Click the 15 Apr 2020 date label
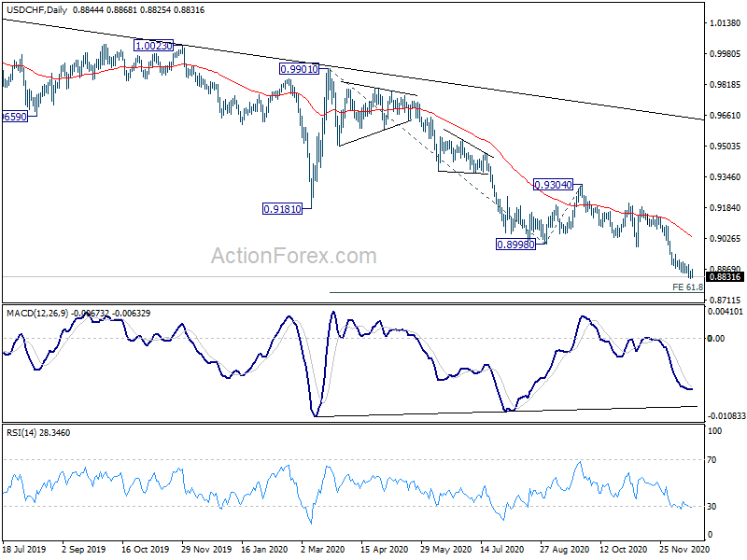Viewport: 747px width, 560px height. click(384, 549)
